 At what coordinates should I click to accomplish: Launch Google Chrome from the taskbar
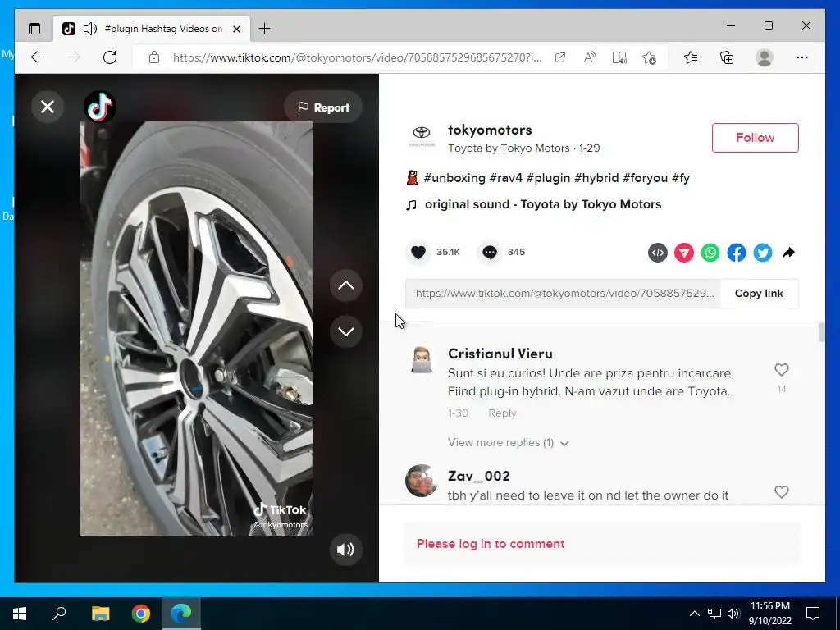point(141,614)
